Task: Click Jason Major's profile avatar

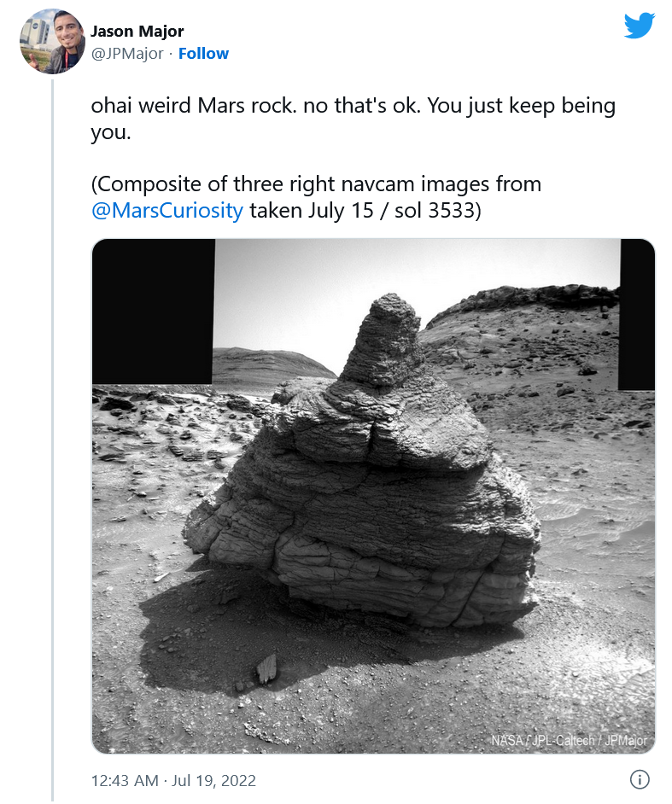Action: (51, 41)
